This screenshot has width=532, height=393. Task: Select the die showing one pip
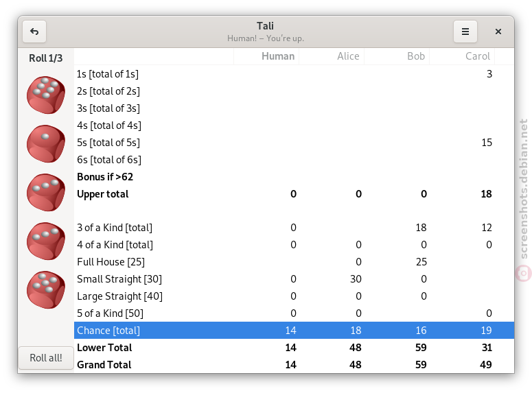point(46,144)
